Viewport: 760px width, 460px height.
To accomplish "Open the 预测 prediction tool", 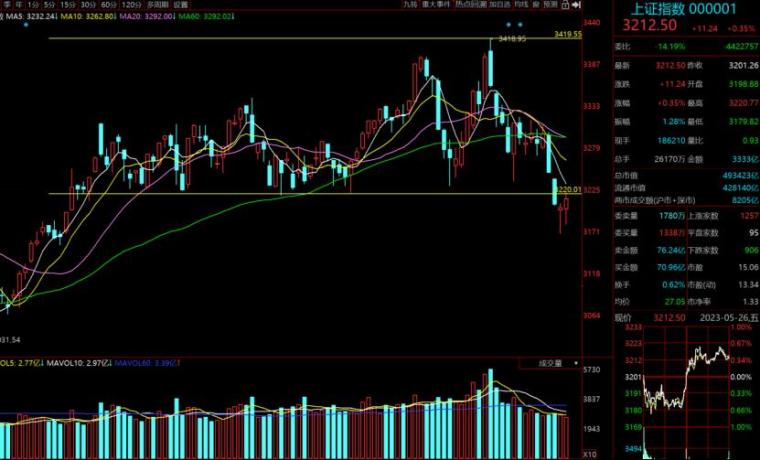I will pos(549,5).
